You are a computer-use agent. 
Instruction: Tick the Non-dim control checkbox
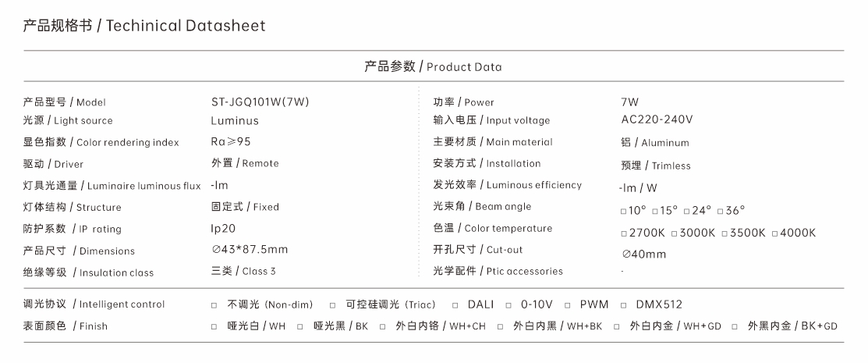click(x=214, y=305)
